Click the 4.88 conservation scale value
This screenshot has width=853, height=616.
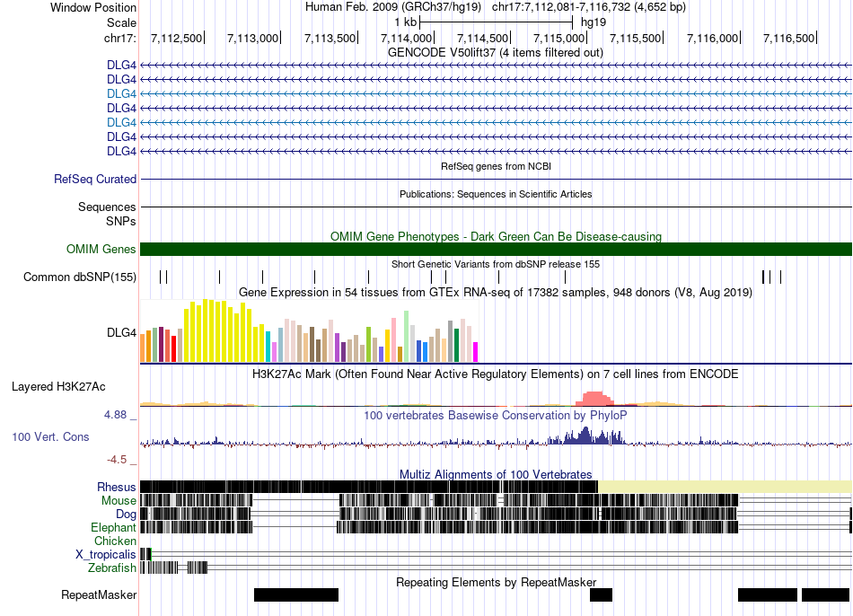tap(115, 415)
